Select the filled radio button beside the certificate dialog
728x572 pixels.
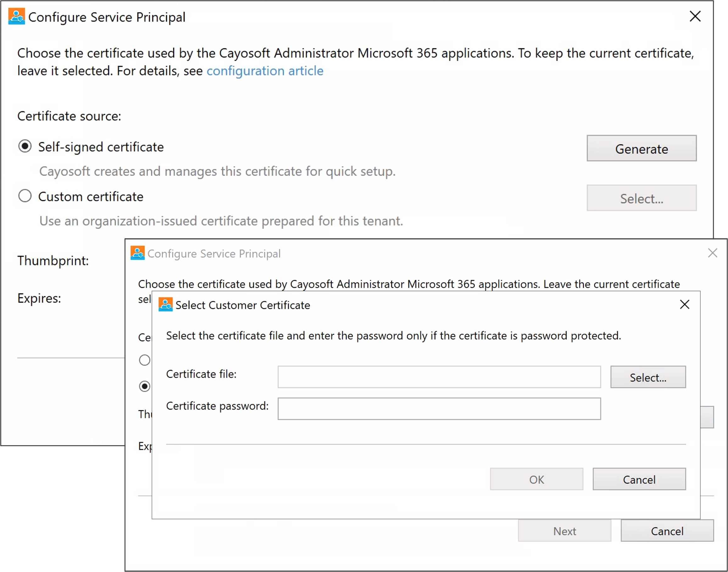tap(145, 387)
